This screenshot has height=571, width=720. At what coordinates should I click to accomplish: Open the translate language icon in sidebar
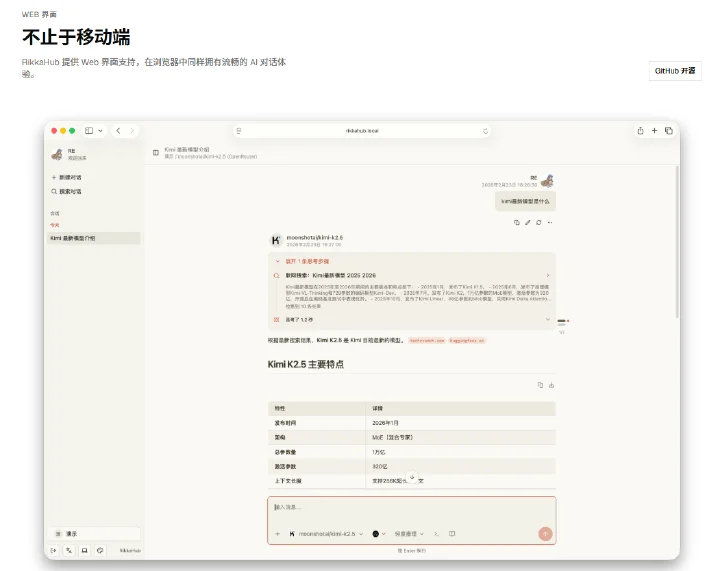pyautogui.click(x=69, y=550)
